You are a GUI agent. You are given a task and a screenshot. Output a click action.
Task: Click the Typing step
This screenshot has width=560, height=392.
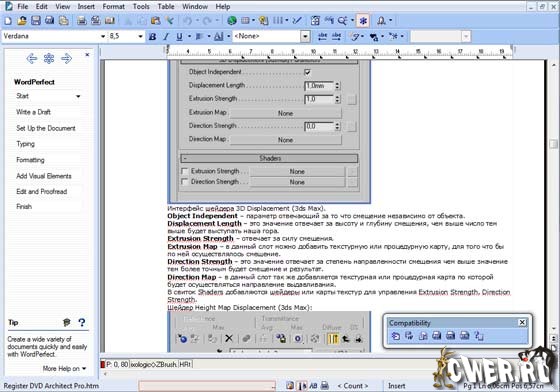(25, 144)
